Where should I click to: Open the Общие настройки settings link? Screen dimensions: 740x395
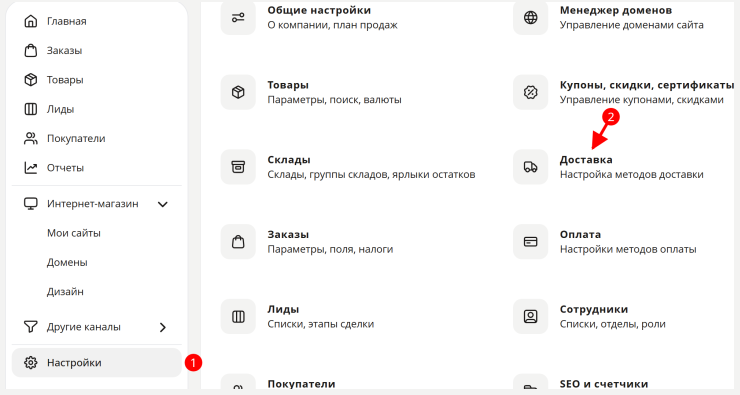pos(319,10)
